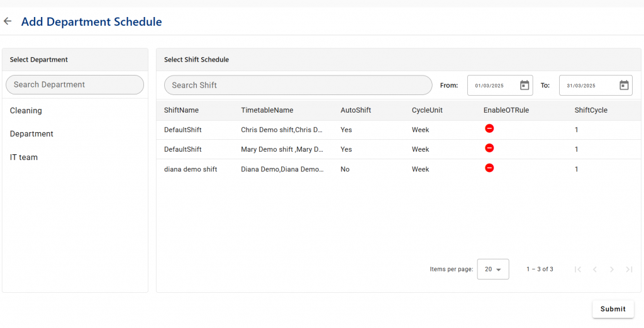Viewport: 644px width, 328px height.
Task: Go to the previous page of shifts
Action: [x=595, y=269]
